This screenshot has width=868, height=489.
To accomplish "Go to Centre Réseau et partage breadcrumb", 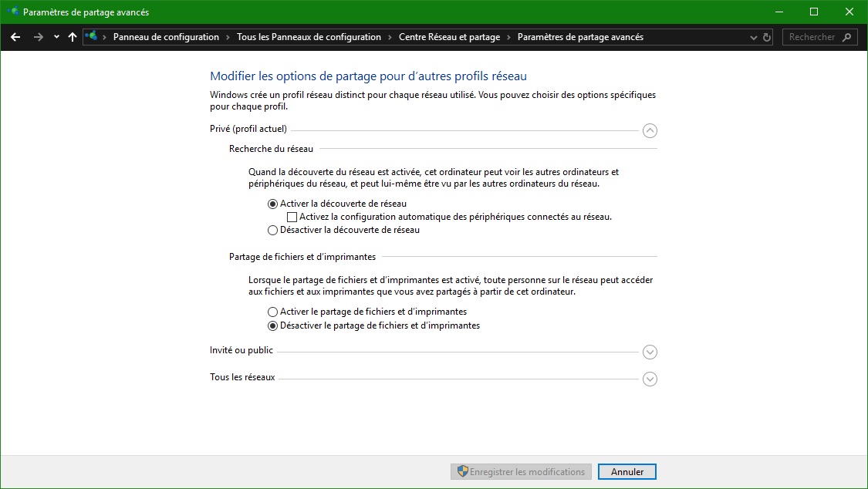I will (x=450, y=37).
